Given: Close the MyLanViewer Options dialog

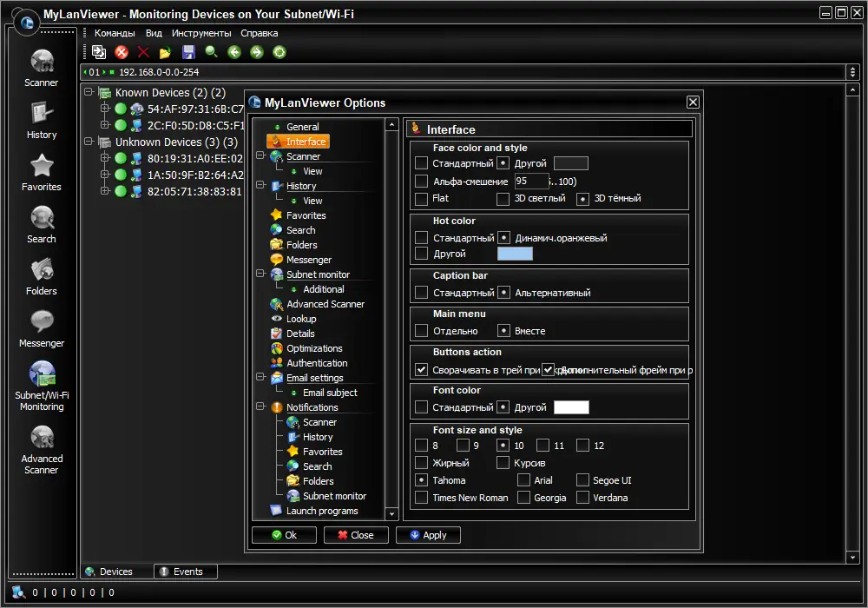Looking at the screenshot, I should [693, 102].
